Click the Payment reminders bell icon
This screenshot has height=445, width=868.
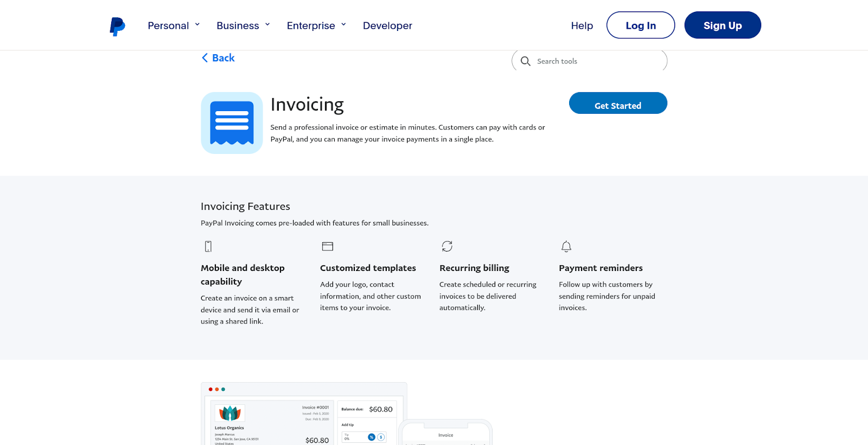click(566, 247)
